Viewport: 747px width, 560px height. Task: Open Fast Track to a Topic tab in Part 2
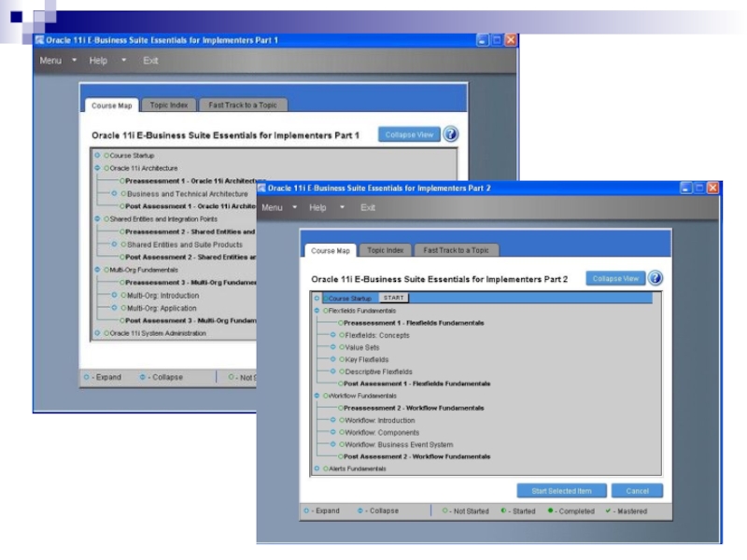click(x=456, y=250)
